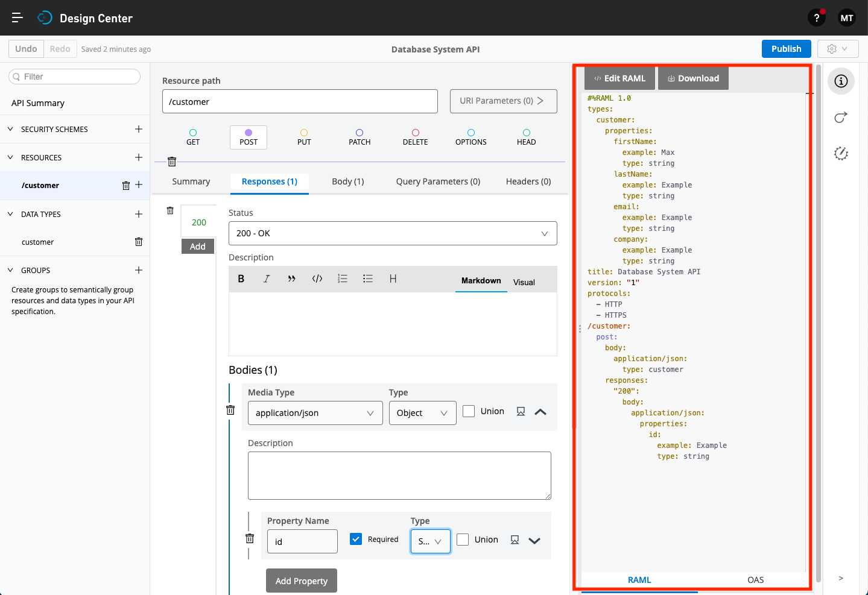Insert numbered list in description editor

pos(343,279)
